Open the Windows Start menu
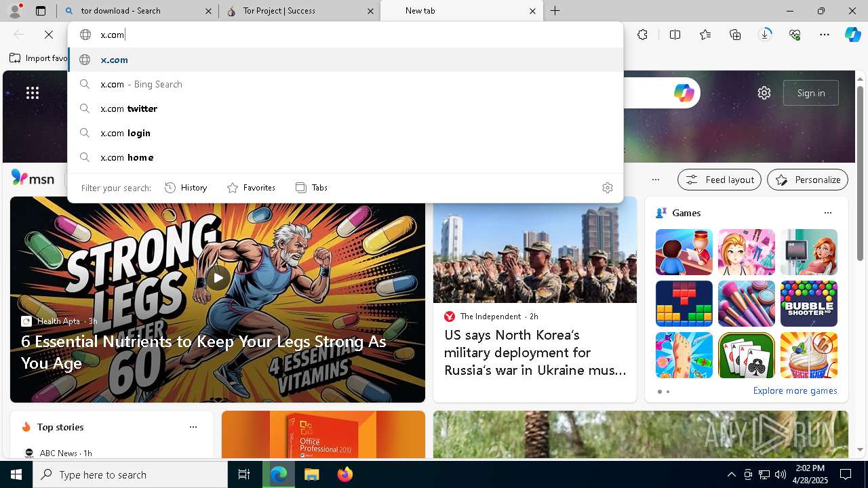The width and height of the screenshot is (868, 488). (16, 474)
